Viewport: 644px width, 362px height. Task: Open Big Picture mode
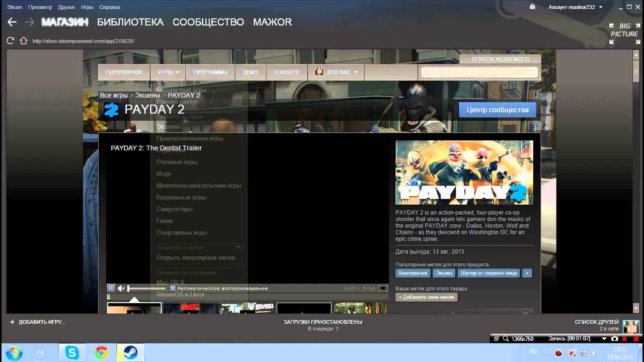coord(624,34)
